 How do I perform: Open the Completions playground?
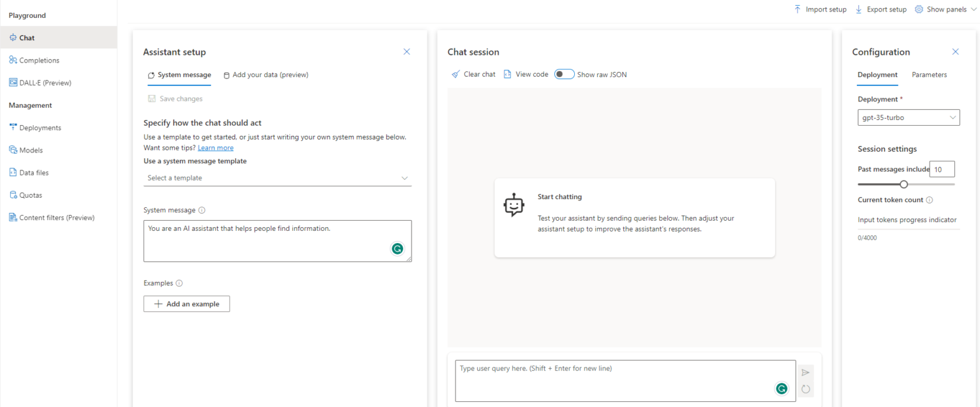(x=40, y=59)
